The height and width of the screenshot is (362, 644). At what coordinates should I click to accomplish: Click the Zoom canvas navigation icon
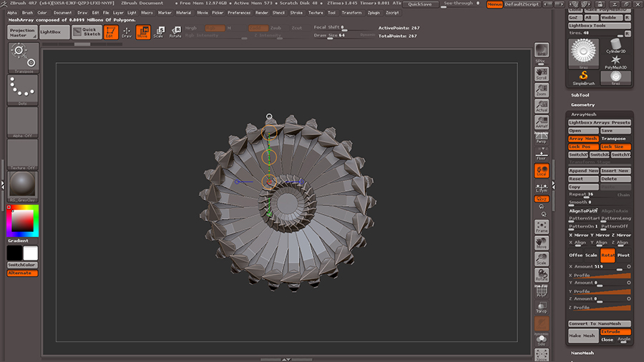(x=542, y=89)
